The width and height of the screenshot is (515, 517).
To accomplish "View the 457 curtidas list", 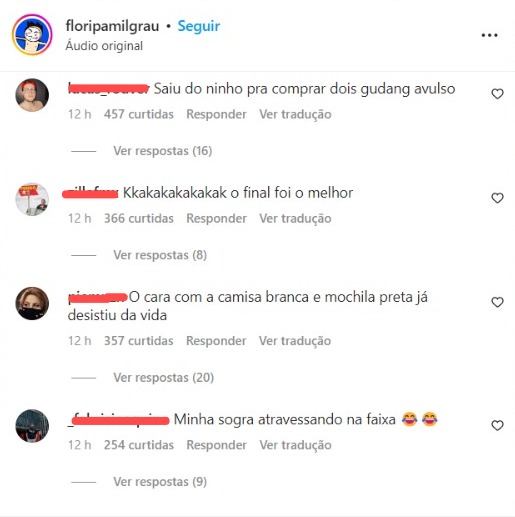I will coord(139,114).
